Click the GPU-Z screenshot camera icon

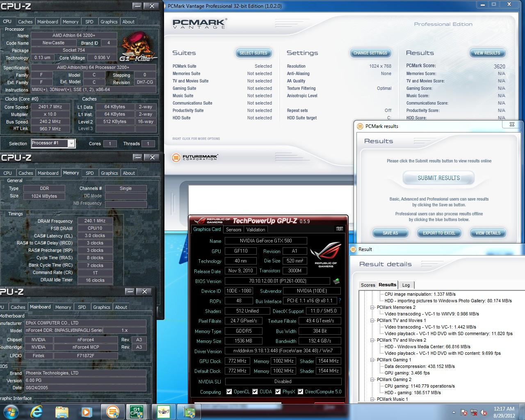339,229
